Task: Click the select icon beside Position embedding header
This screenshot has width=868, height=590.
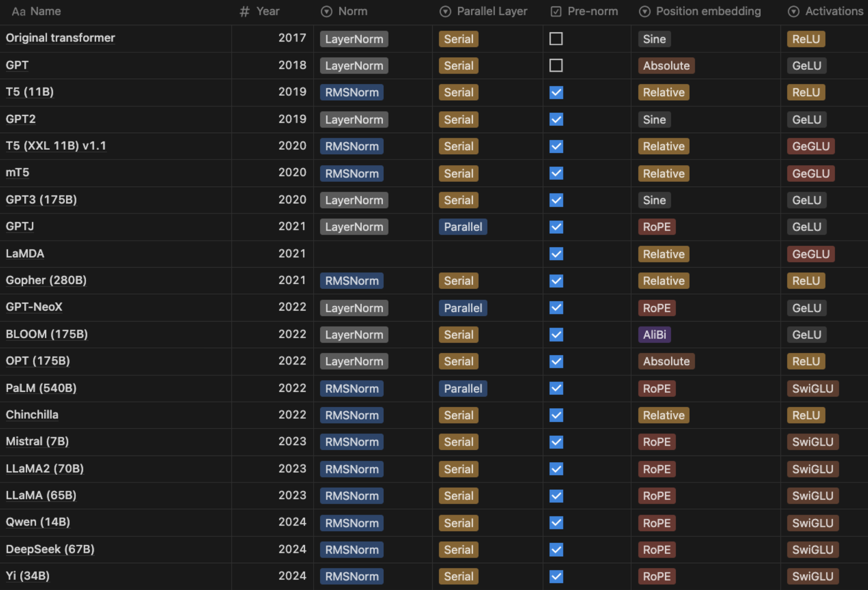Action: click(x=644, y=11)
